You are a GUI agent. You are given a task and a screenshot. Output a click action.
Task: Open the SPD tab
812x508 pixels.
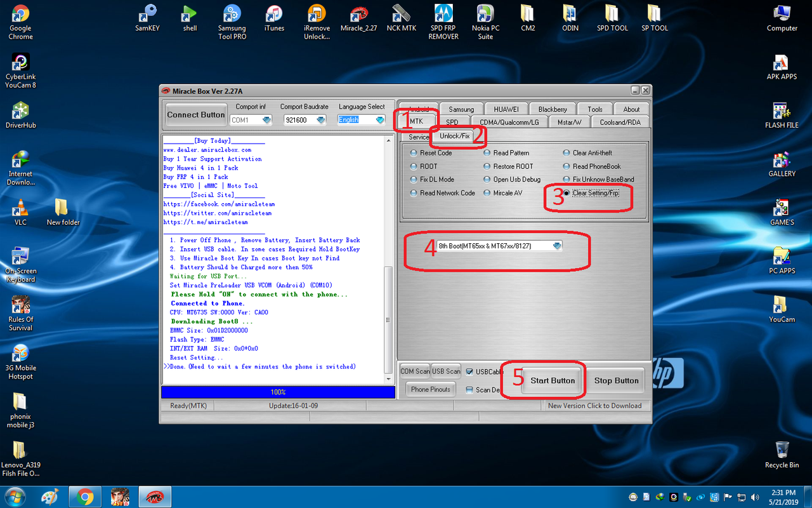click(452, 122)
